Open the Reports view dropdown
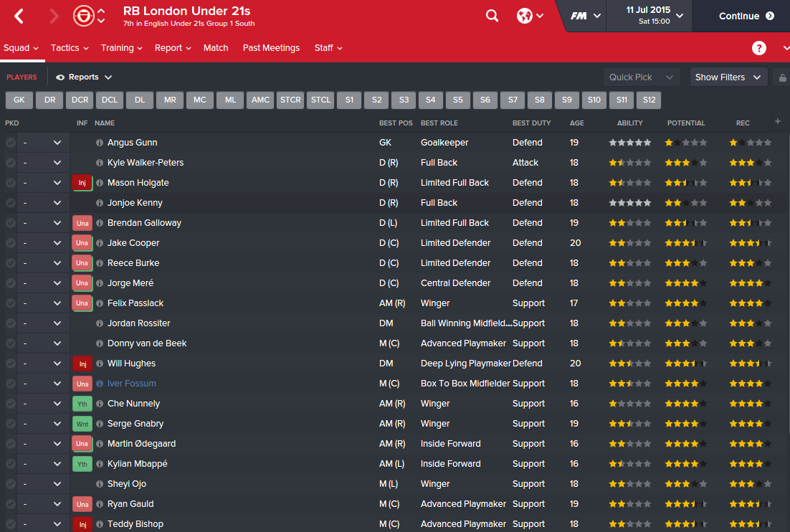This screenshot has width=790, height=532. pos(84,77)
